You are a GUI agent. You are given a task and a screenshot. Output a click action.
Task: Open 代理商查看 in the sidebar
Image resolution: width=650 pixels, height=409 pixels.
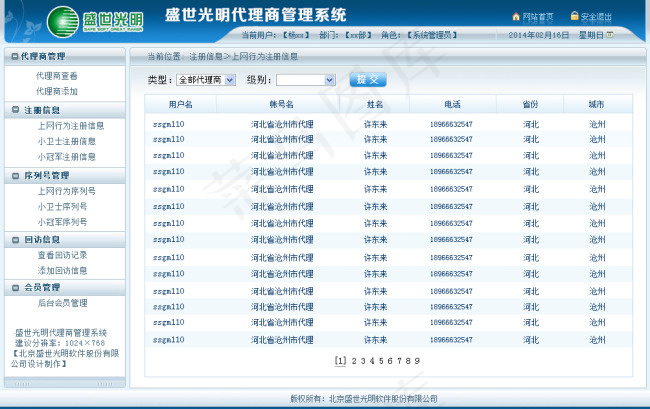(57, 76)
